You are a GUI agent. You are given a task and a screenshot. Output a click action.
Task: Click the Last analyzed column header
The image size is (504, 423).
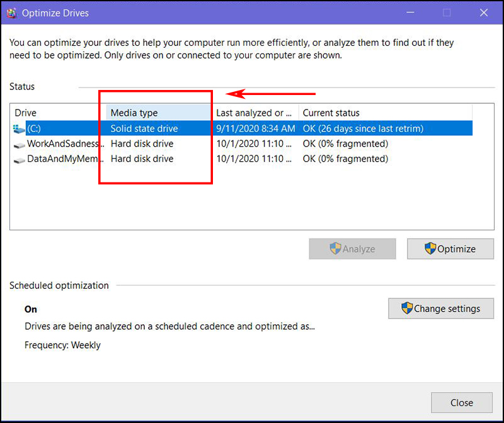click(254, 113)
